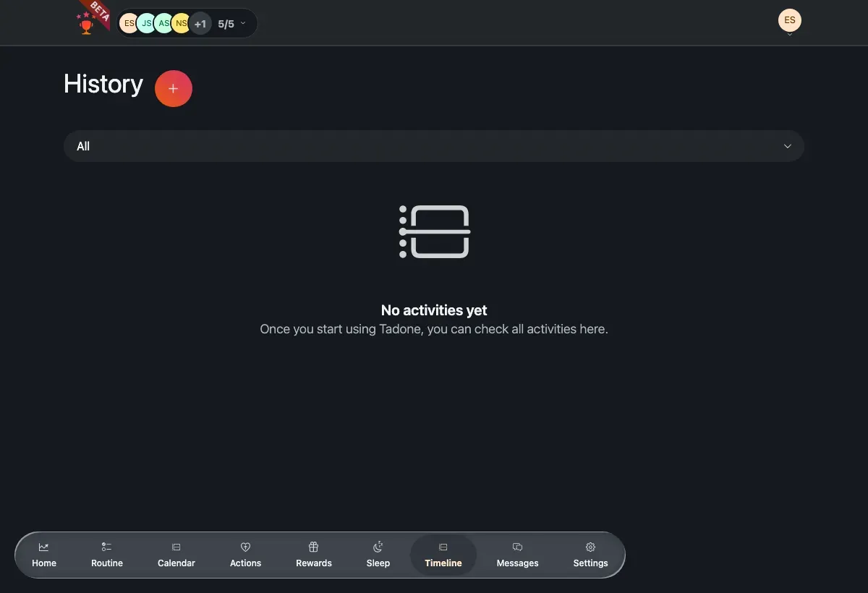Add a new history entry with plus button
Image resolution: width=868 pixels, height=593 pixels.
point(174,88)
